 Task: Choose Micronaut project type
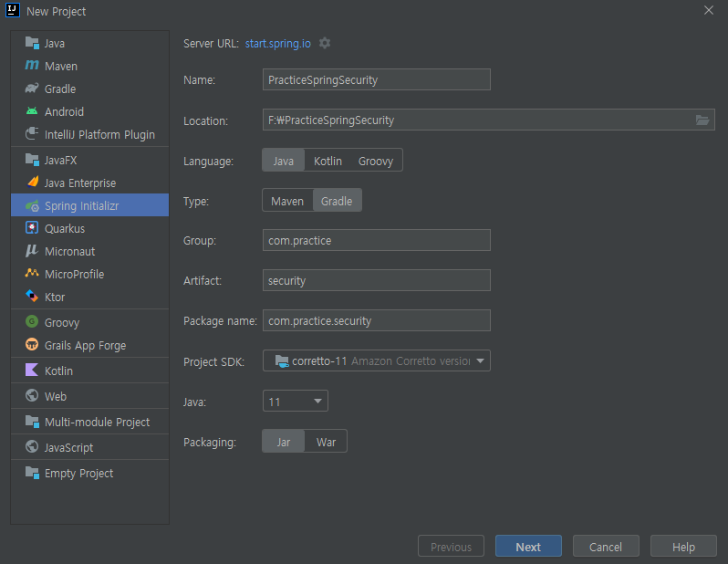tap(89, 251)
